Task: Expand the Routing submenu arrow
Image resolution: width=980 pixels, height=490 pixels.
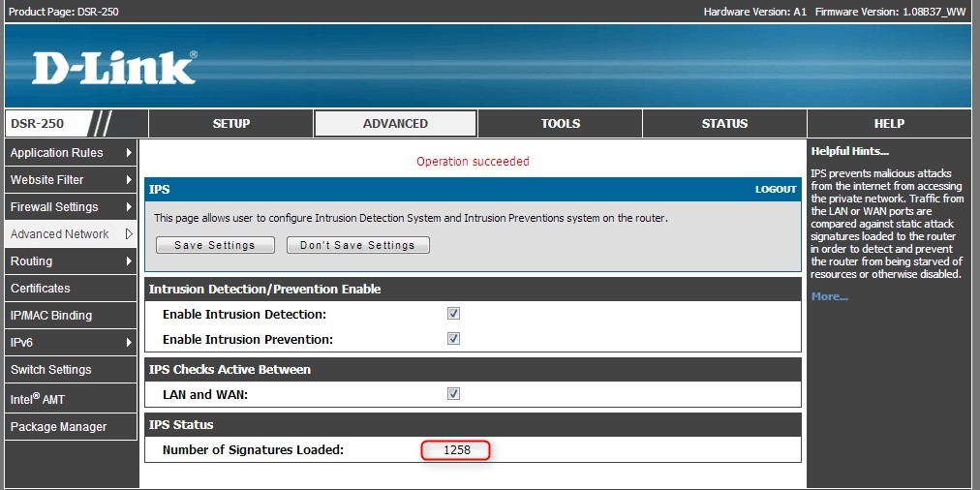Action: tap(129, 261)
